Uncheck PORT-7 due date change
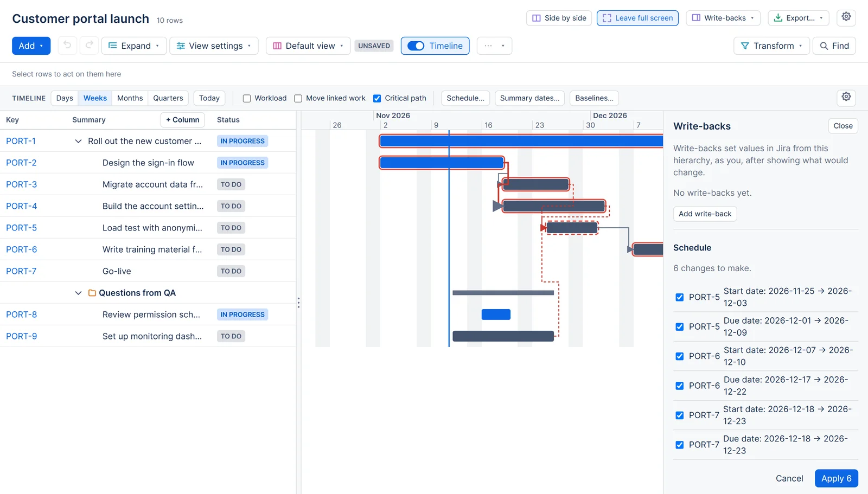The image size is (868, 494). point(679,445)
